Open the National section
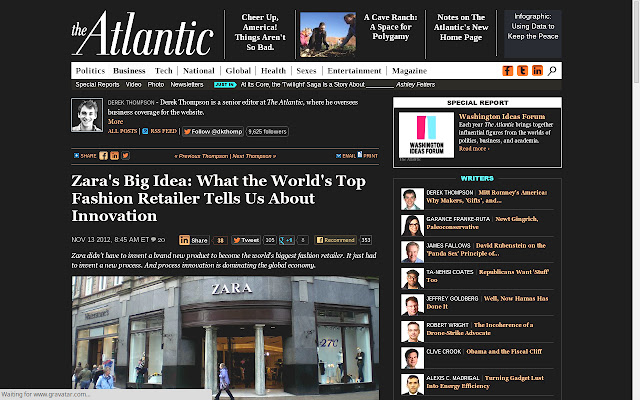This screenshot has width=640, height=400. click(199, 71)
